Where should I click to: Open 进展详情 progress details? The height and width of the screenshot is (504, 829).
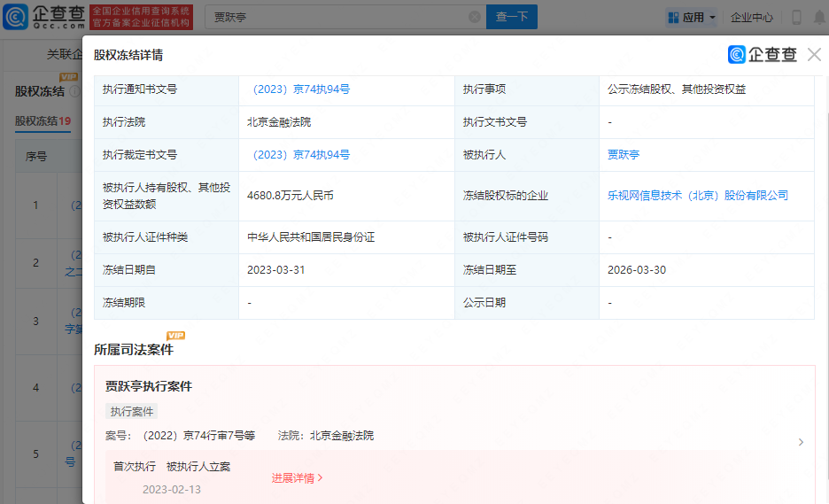(297, 478)
